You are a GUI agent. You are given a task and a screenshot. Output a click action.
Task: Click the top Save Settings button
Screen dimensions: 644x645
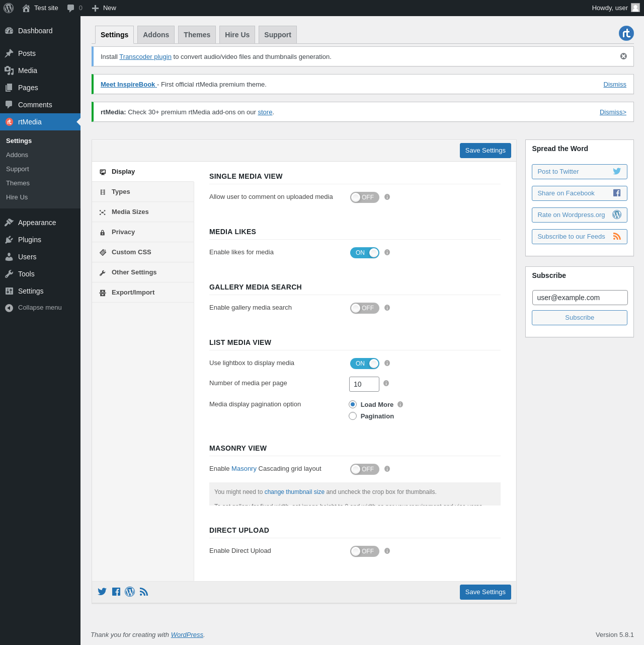[x=485, y=151]
